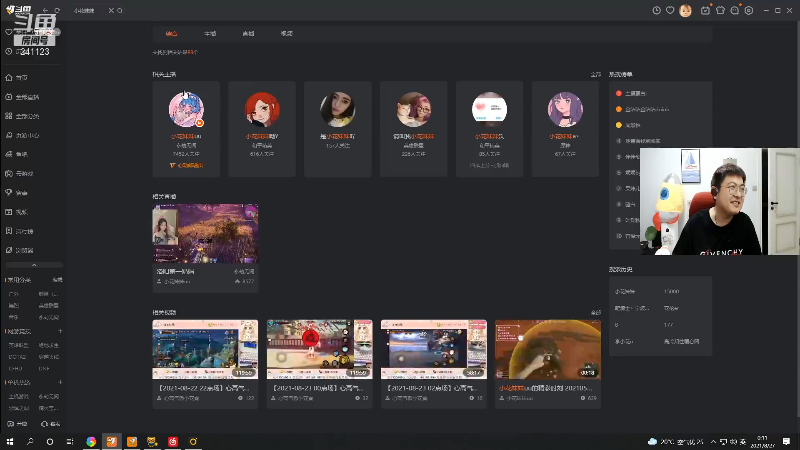Switch to the 主播 tab
Image resolution: width=800 pixels, height=450 pixels.
pyautogui.click(x=210, y=34)
